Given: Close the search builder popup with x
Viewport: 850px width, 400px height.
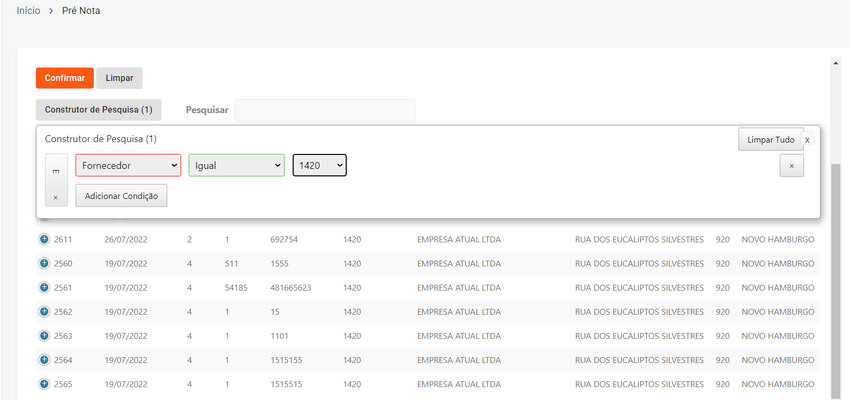Looking at the screenshot, I should pos(807,140).
